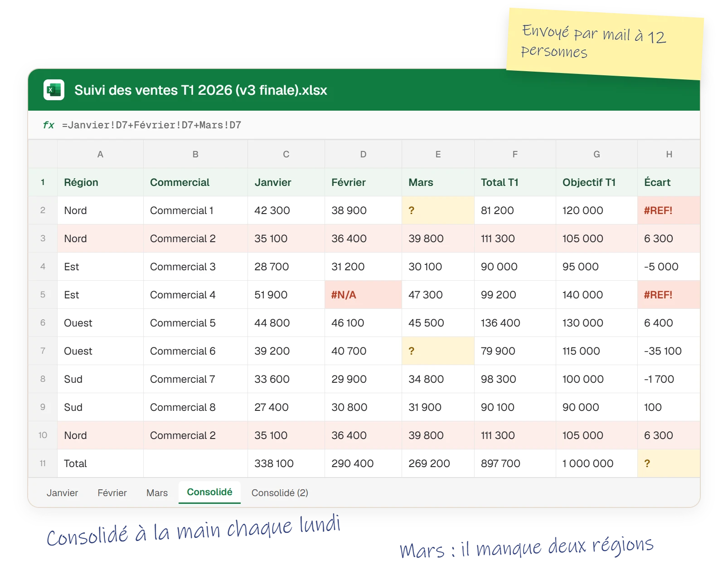Click the cell 136 400
The height and width of the screenshot is (585, 728).
[515, 323]
